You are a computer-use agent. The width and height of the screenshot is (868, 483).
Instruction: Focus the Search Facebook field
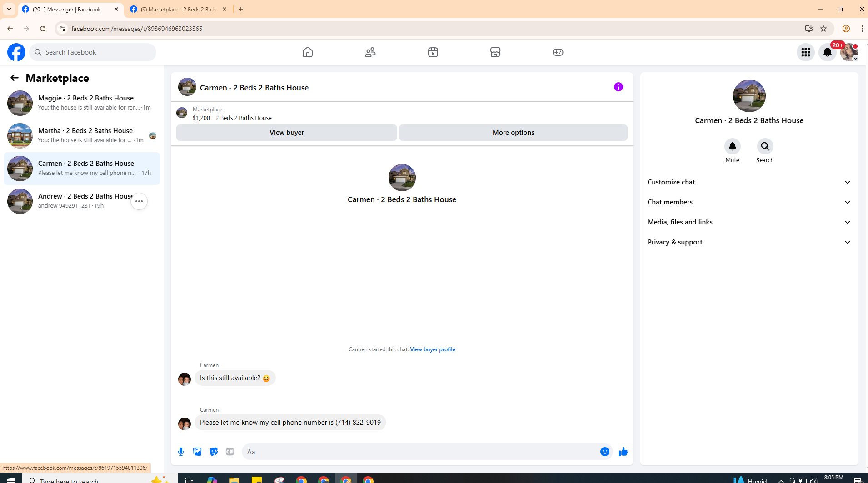(x=93, y=52)
